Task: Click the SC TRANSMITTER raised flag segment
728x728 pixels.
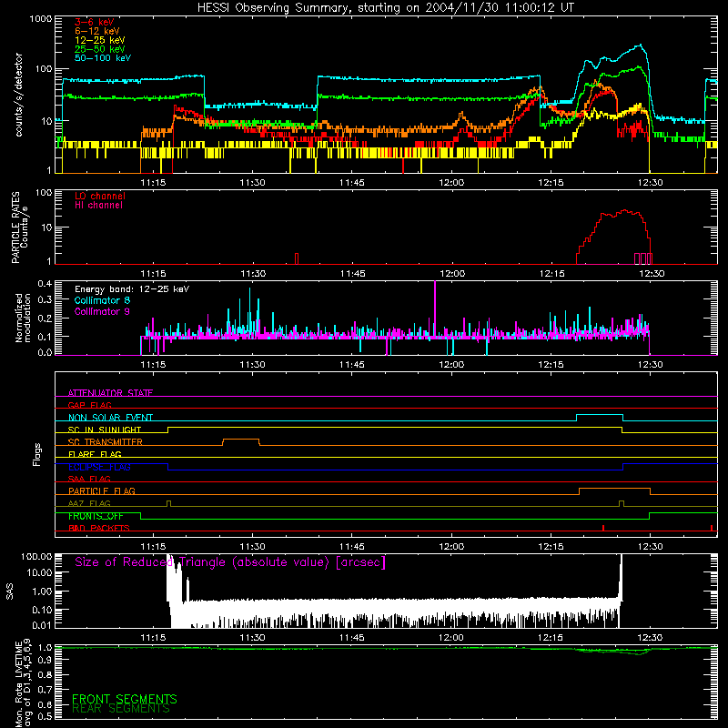Action: [241, 440]
